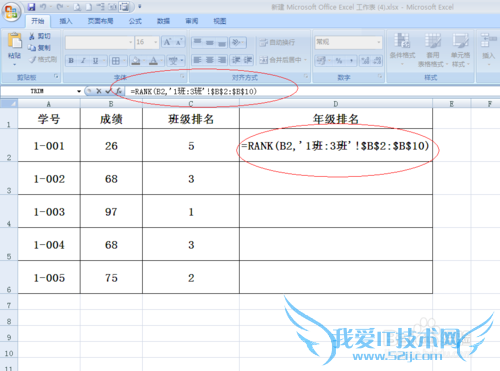Open the text orientation button
Viewport: 500px width, 371px height.
(x=237, y=42)
